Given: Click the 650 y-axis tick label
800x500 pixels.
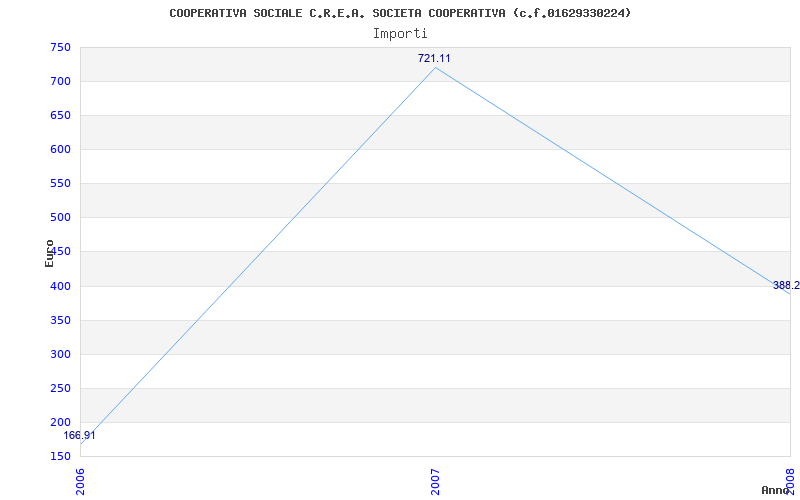Looking at the screenshot, I should [60, 116].
